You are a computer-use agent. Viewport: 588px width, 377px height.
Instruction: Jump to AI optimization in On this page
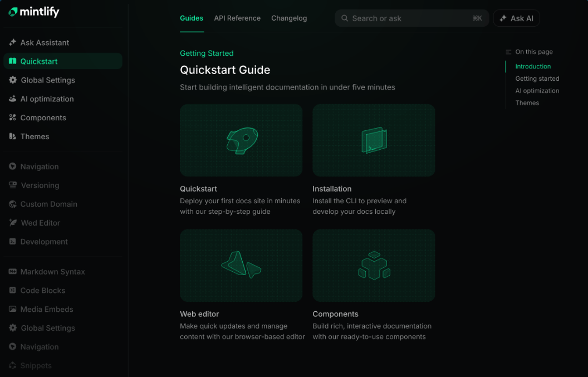[537, 90]
